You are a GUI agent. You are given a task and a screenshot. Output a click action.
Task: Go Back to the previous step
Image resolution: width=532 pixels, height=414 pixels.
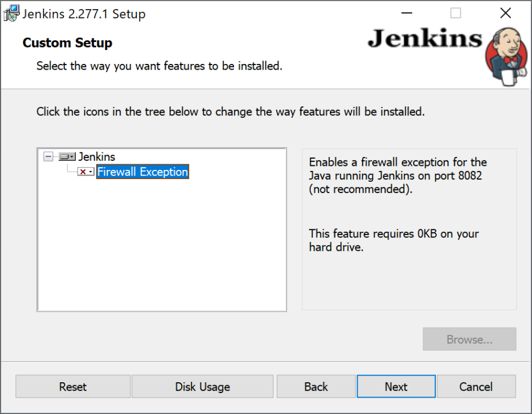point(316,386)
